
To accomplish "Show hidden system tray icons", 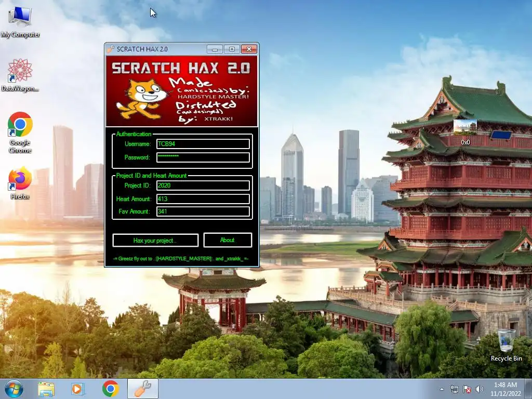I will coord(442,390).
